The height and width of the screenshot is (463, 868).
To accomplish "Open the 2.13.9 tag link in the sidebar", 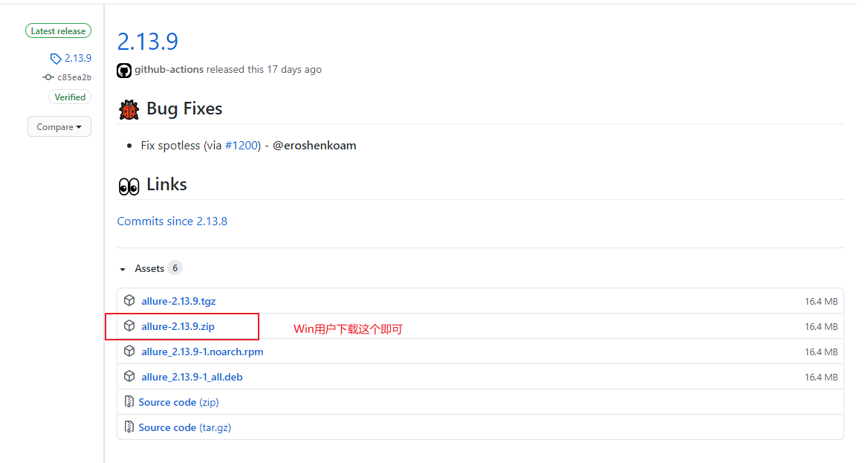I will (x=77, y=58).
